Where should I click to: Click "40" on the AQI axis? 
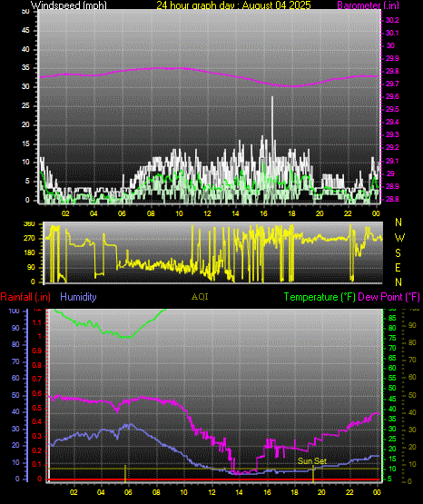click(x=412, y=412)
